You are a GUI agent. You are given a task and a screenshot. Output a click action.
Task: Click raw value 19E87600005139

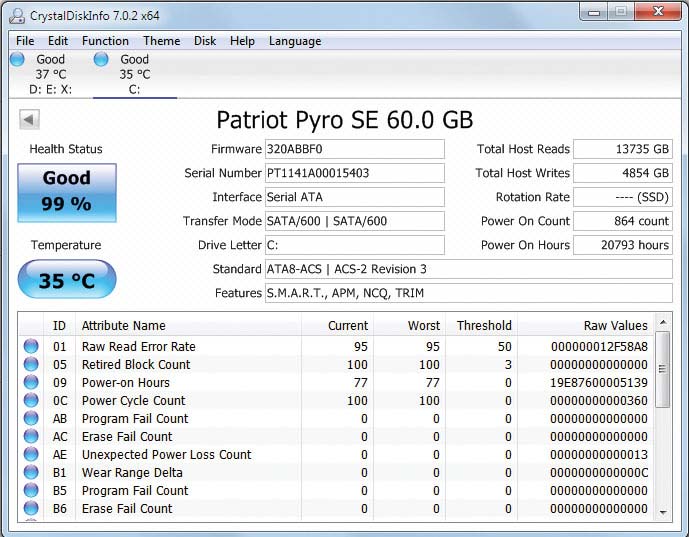pos(599,383)
